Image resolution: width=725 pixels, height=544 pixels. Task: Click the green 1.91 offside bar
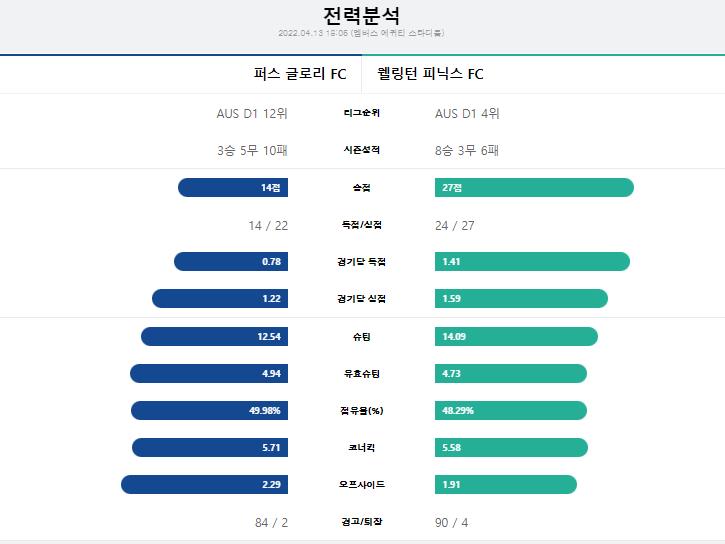pyautogui.click(x=505, y=484)
